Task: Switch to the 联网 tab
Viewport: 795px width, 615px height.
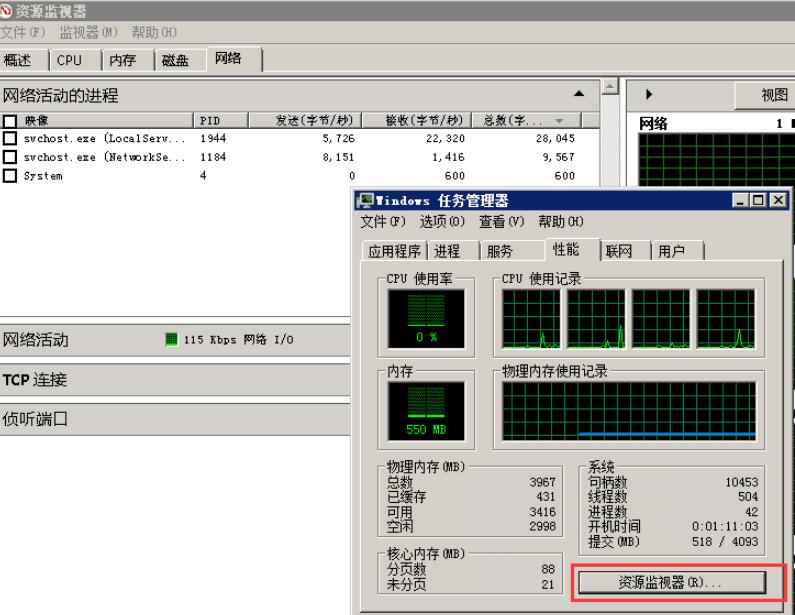Action: [x=625, y=251]
